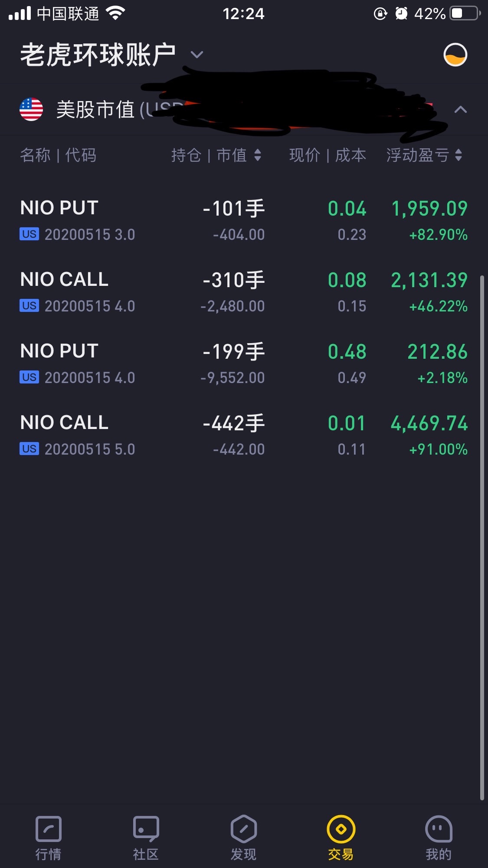Click the 现价 | 成本 column header
This screenshot has width=488, height=868.
tap(328, 155)
